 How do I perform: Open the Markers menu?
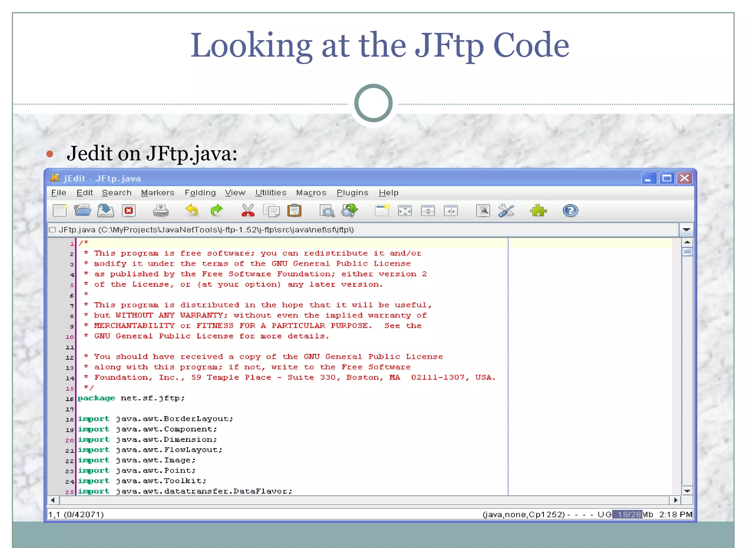tap(158, 192)
